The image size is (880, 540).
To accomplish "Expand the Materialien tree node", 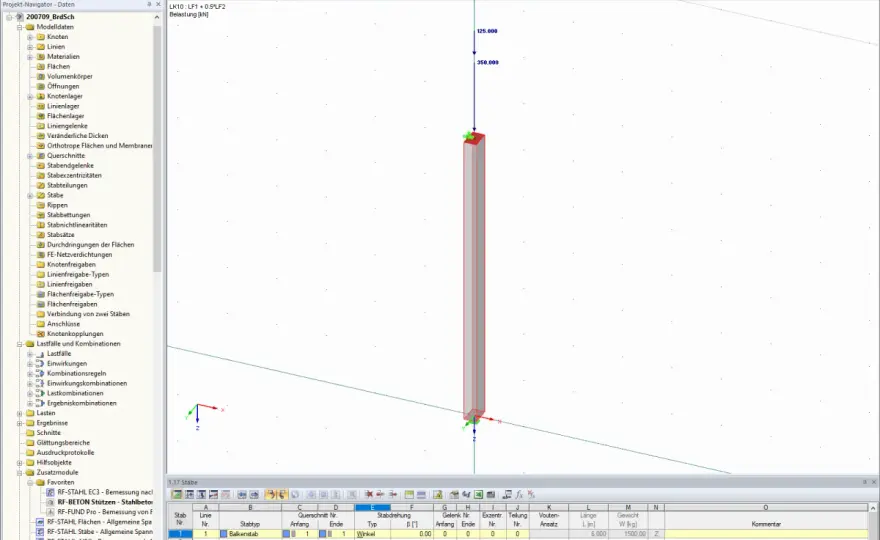I will (30, 57).
